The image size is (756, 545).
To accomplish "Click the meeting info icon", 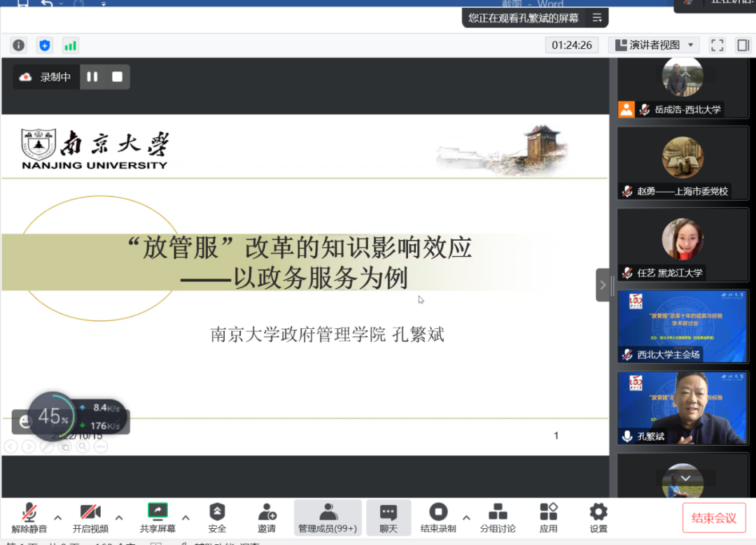I will [x=19, y=45].
